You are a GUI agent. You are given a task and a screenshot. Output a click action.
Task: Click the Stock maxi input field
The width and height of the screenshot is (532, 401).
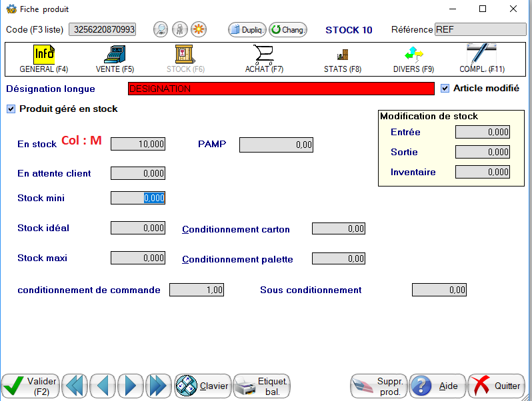[x=137, y=258]
